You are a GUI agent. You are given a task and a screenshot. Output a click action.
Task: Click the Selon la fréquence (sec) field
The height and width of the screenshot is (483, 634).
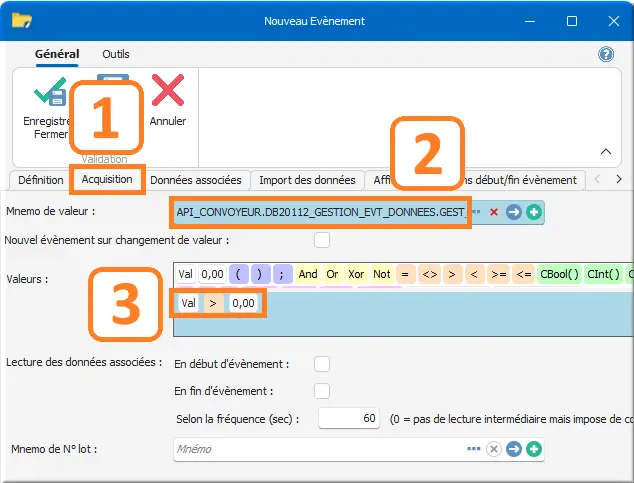click(349, 418)
